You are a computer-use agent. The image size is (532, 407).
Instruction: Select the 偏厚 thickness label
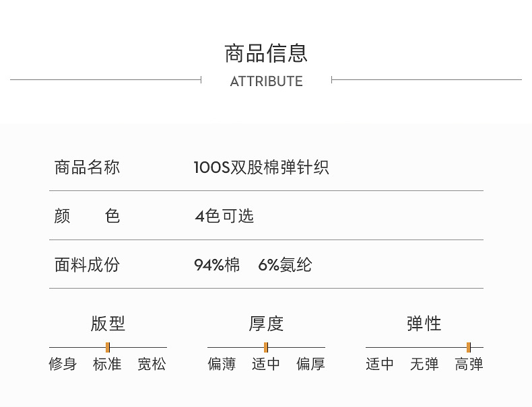tap(310, 365)
